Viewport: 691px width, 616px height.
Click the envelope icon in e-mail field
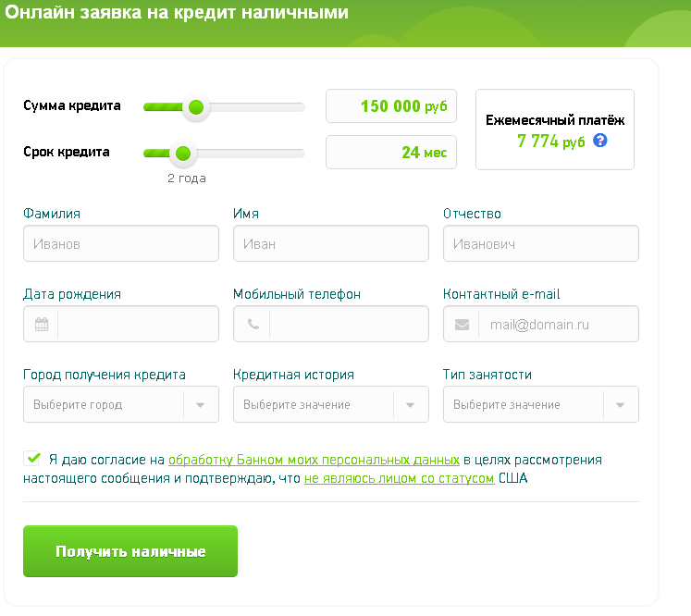coord(462,325)
